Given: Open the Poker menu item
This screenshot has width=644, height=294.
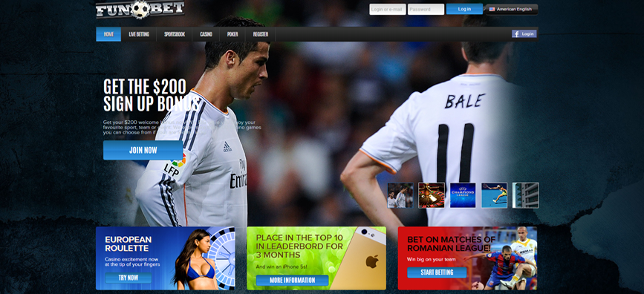Looking at the screenshot, I should tap(232, 34).
